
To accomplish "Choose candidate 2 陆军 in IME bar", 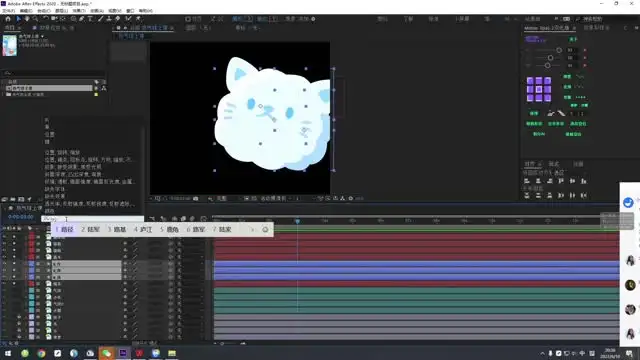I will click(x=91, y=230).
